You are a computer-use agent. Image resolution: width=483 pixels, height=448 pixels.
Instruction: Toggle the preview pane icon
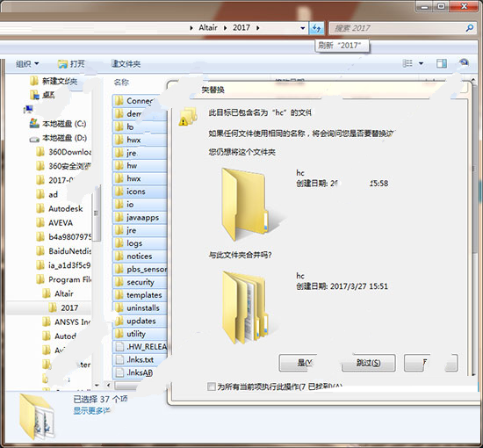pos(442,63)
